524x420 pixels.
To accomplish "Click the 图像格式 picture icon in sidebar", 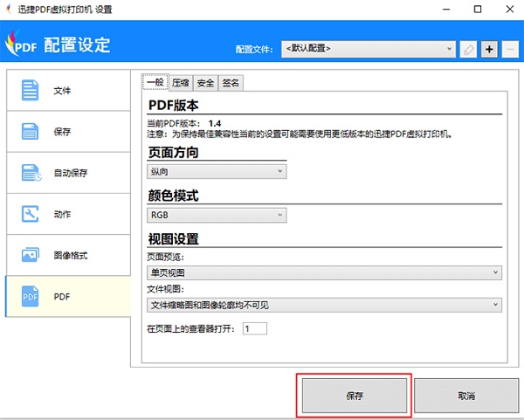I will tap(30, 255).
